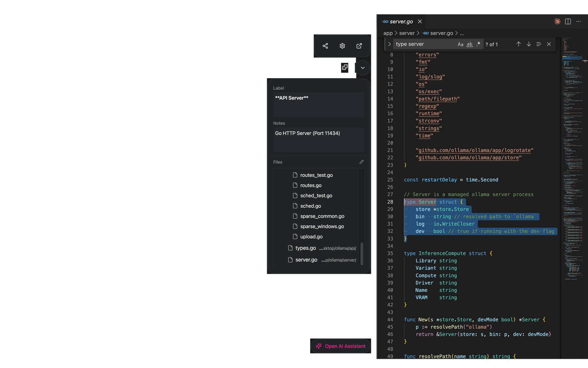Open the settings gear on the floating toolbar
The height and width of the screenshot is (368, 588).
point(342,46)
